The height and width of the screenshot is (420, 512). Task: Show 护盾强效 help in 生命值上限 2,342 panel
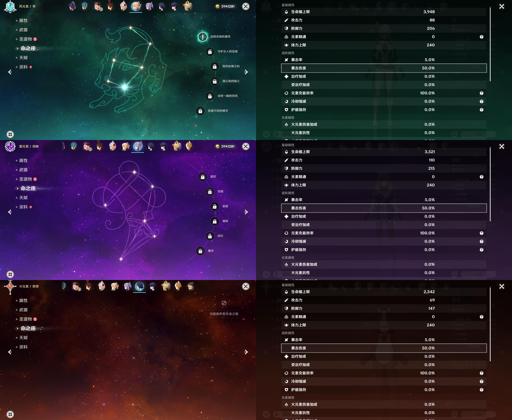481,390
